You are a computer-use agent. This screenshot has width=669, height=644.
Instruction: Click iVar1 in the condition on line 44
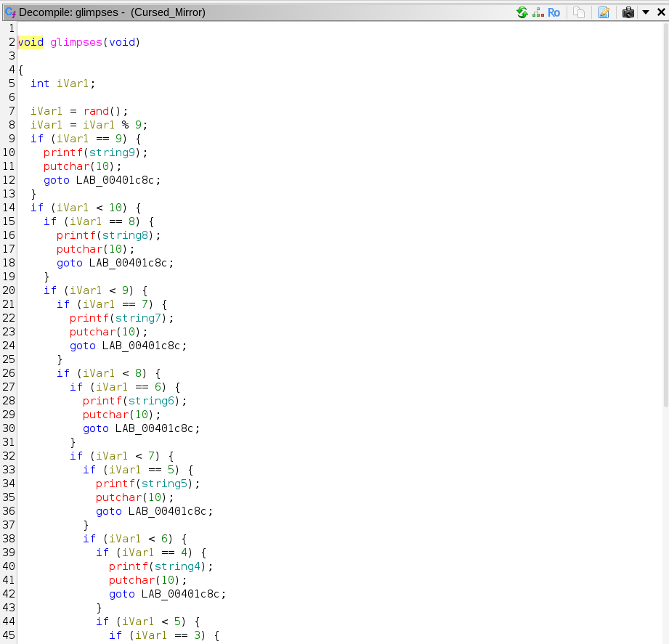(138, 621)
